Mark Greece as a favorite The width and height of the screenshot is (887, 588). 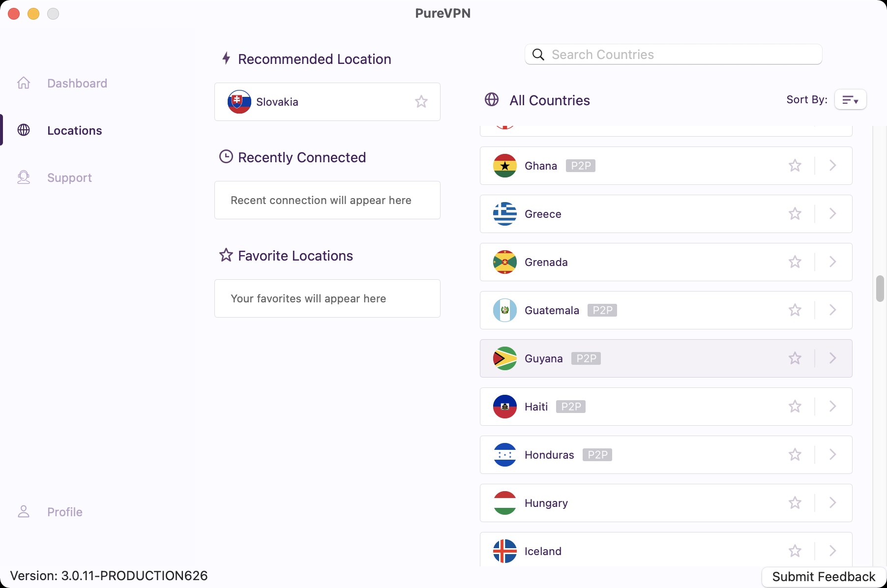coord(795,214)
